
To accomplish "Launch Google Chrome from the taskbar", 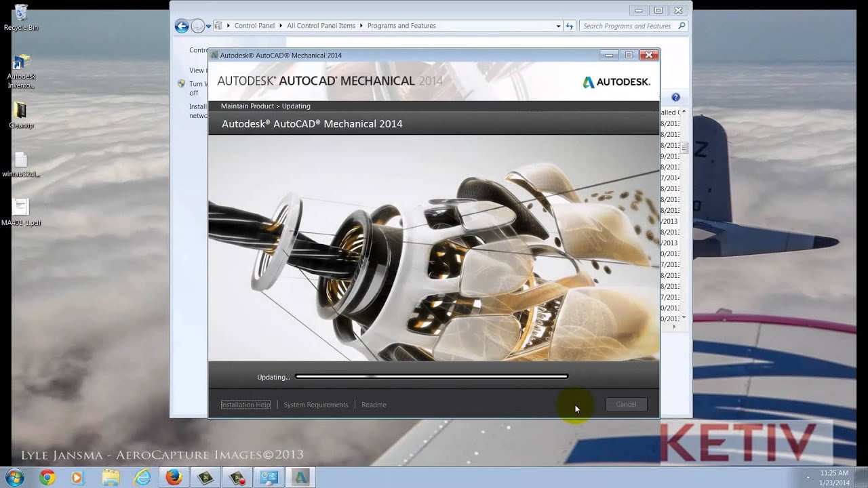I will 47,477.
